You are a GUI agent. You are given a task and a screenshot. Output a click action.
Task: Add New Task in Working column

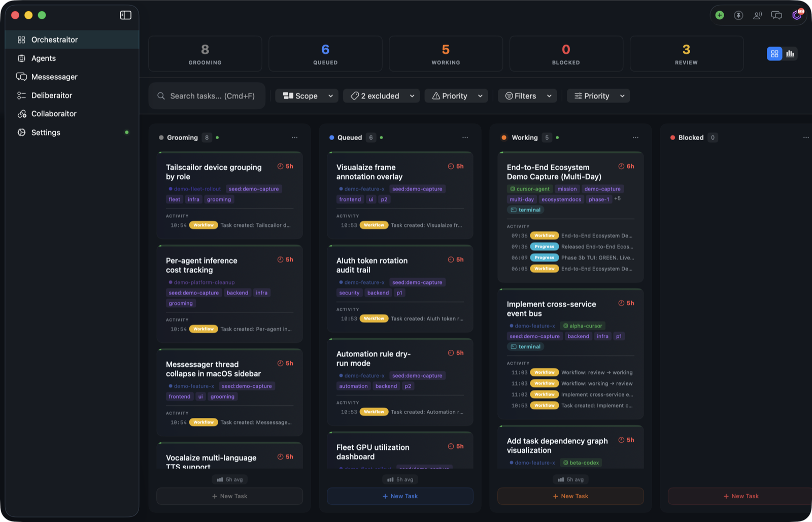click(x=571, y=496)
